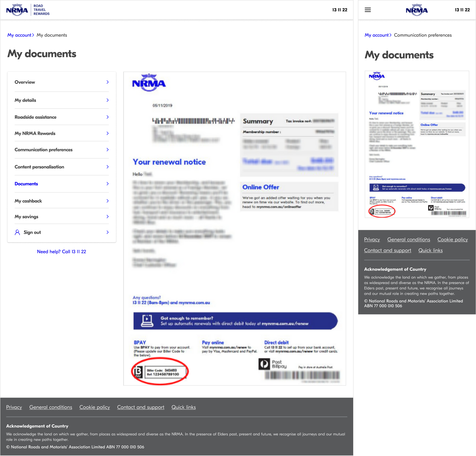Click the BPAY logo on desktop document

pos(138,372)
